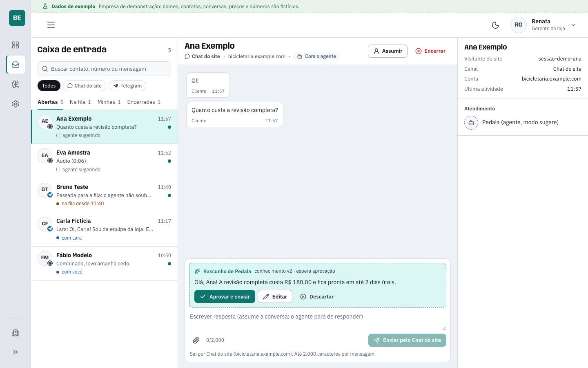Switch to the Encerradas tab
The image size is (588, 368).
click(x=144, y=102)
